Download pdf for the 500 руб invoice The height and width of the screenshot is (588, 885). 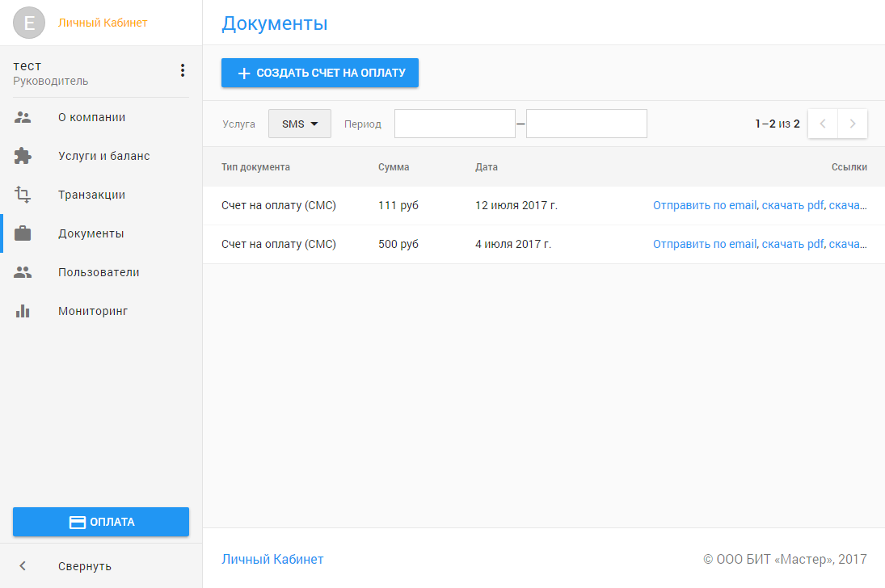click(793, 244)
